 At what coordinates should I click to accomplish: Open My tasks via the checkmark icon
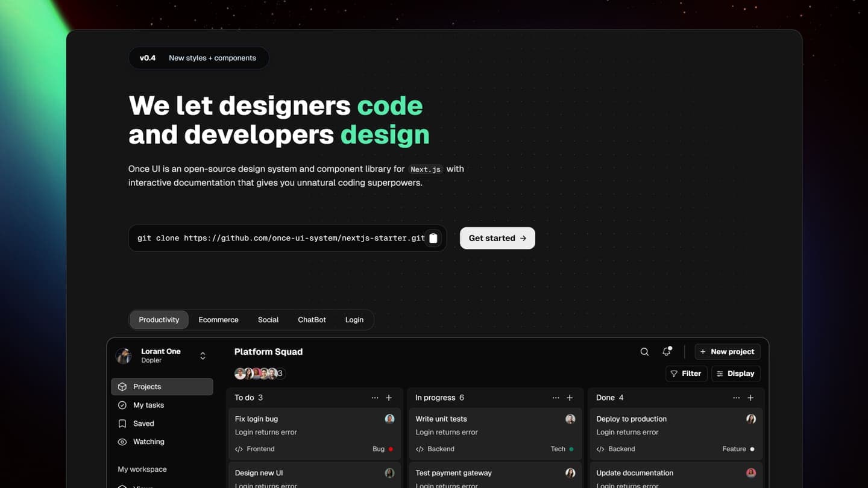[122, 405]
